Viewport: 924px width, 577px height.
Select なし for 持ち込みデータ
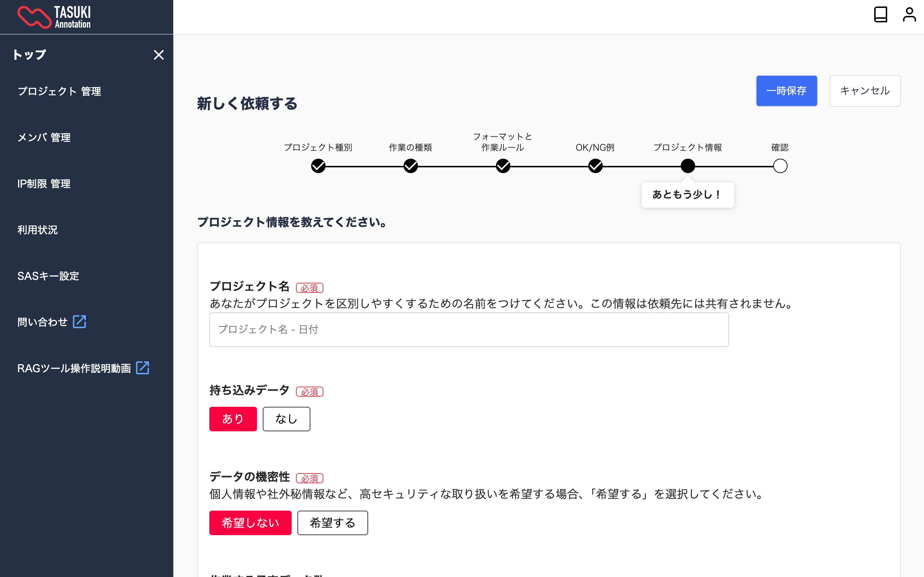tap(286, 419)
